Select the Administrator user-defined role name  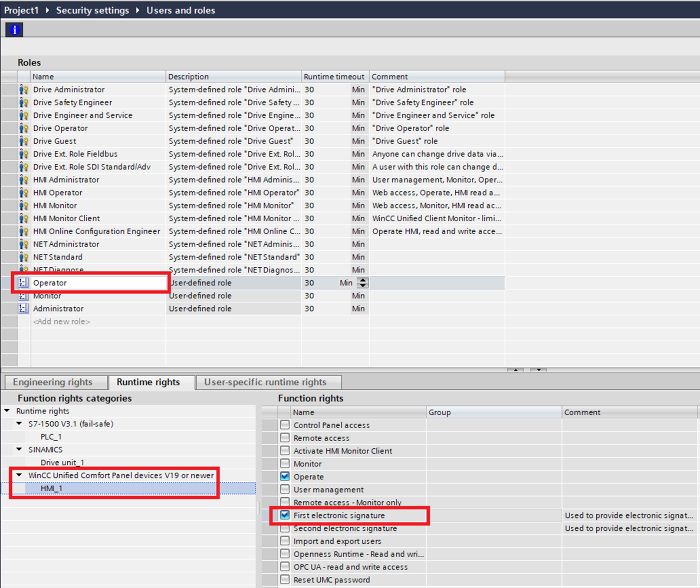click(x=58, y=309)
